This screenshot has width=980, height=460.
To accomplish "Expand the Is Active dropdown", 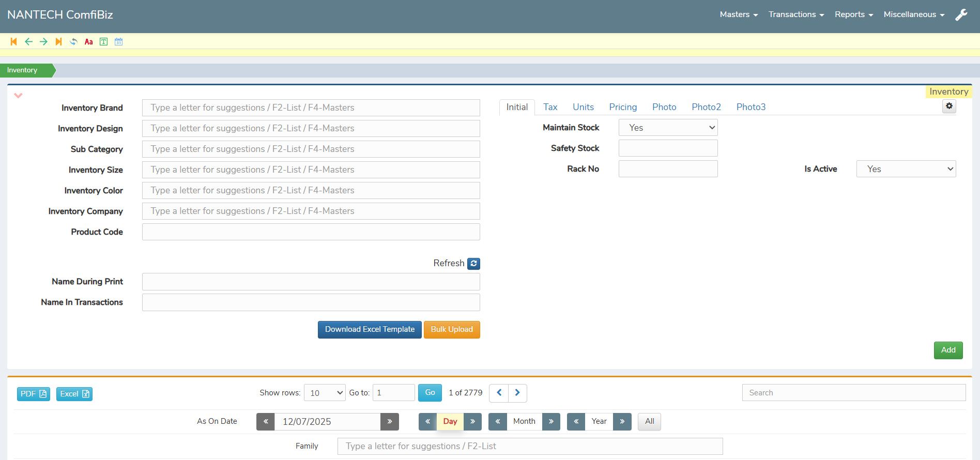I will coord(906,169).
